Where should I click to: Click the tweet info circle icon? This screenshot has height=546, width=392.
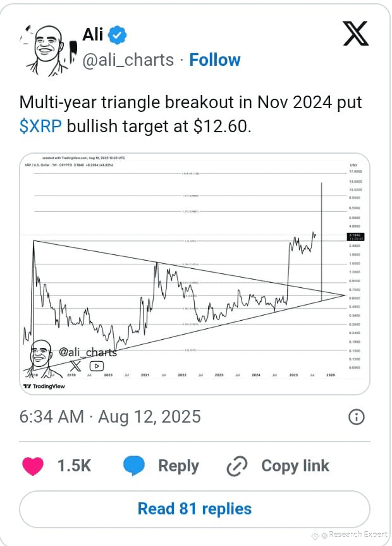[357, 417]
